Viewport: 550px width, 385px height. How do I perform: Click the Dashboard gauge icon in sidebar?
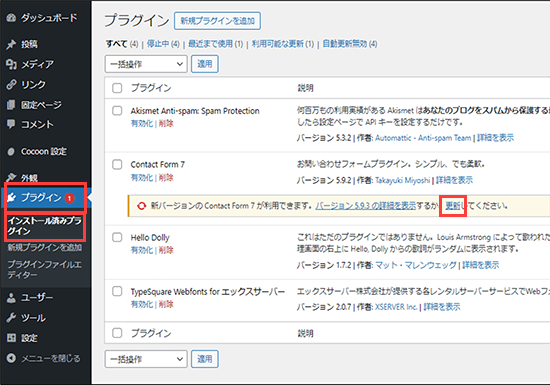pos(11,18)
